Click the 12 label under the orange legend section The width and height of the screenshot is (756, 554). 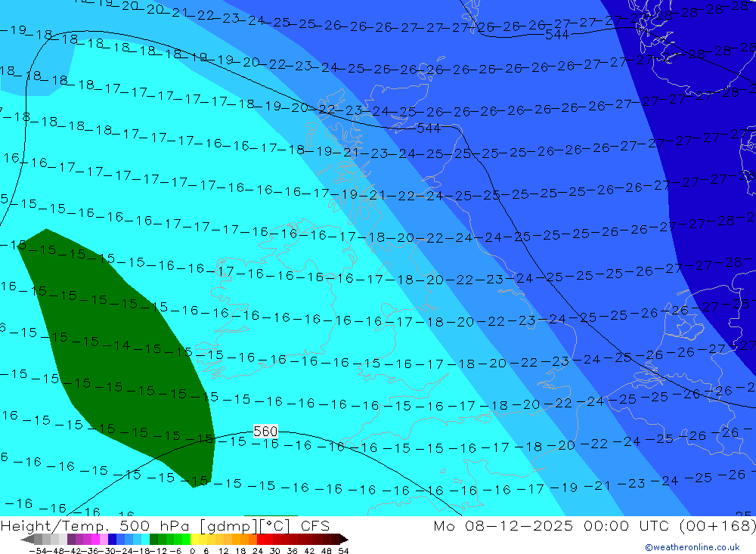click(x=224, y=551)
